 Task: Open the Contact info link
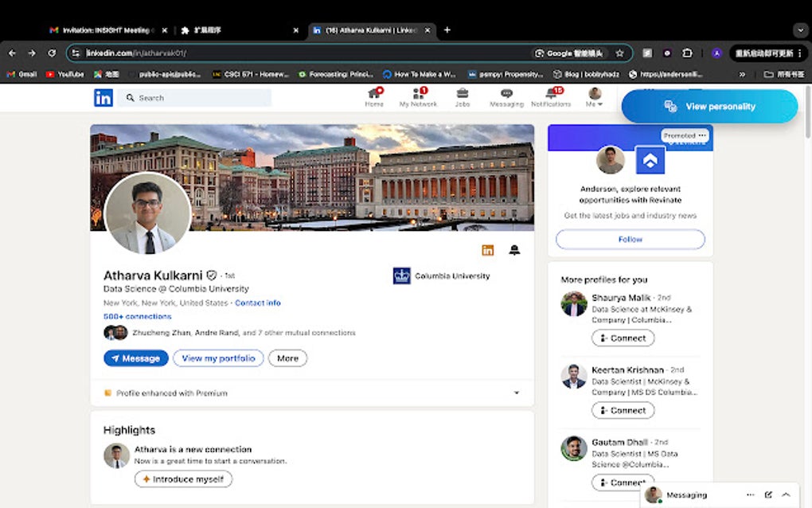257,303
